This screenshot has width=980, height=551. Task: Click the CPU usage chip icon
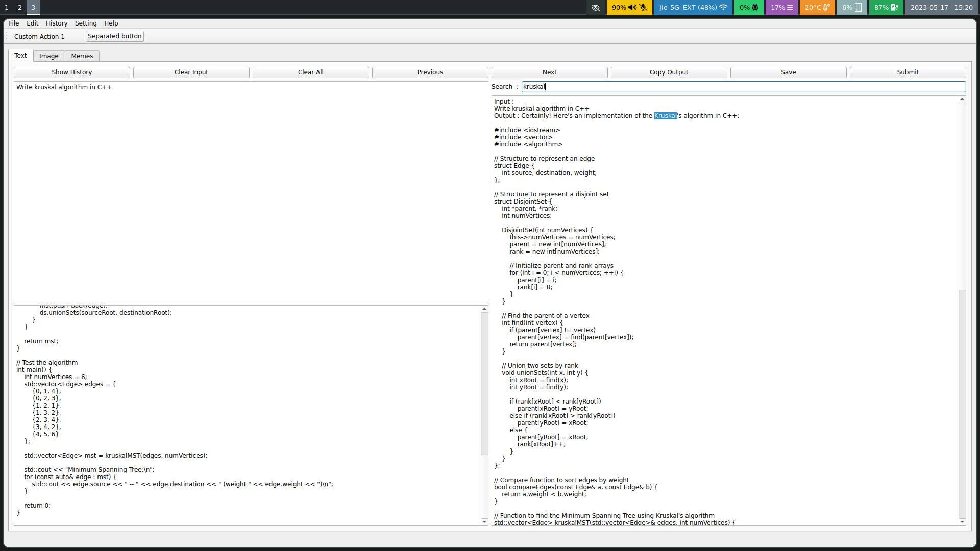(x=754, y=8)
